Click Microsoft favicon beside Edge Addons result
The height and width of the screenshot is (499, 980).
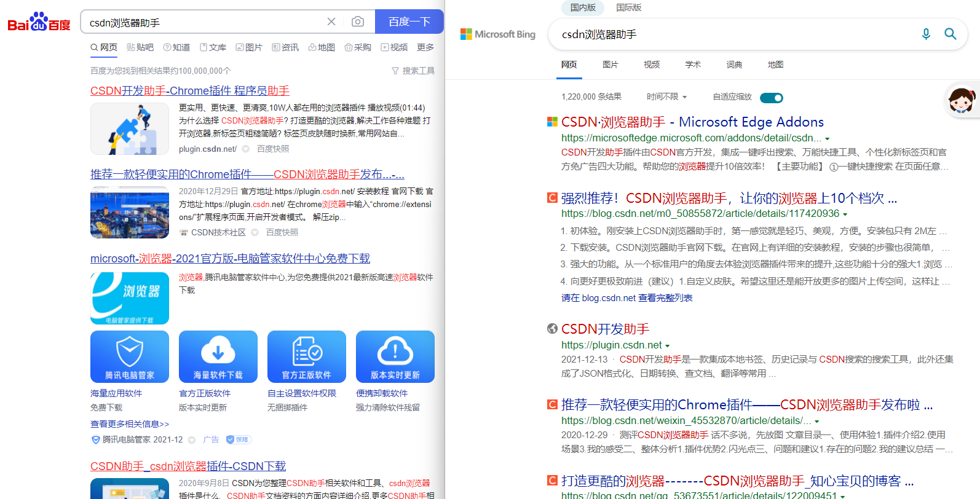point(552,122)
